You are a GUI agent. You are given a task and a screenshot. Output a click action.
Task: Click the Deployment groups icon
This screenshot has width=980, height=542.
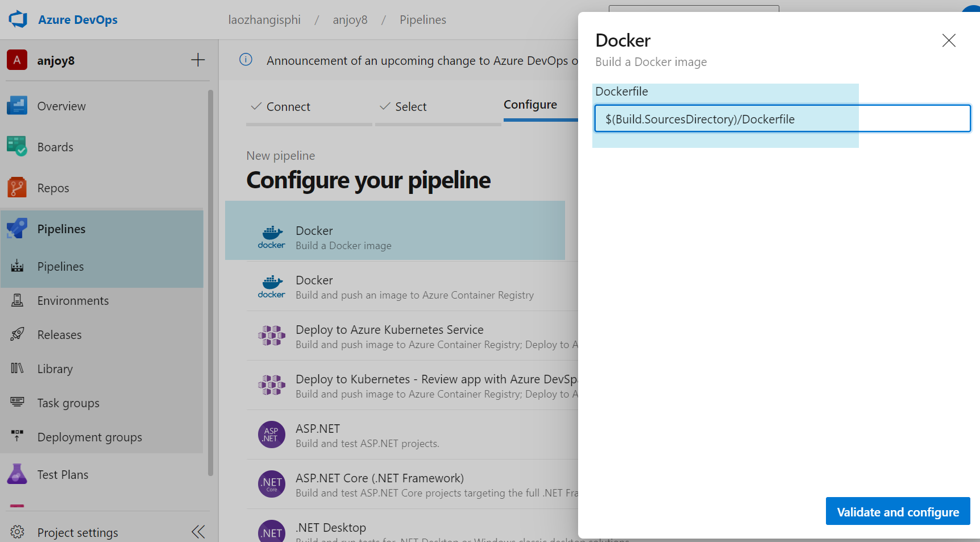pyautogui.click(x=17, y=437)
